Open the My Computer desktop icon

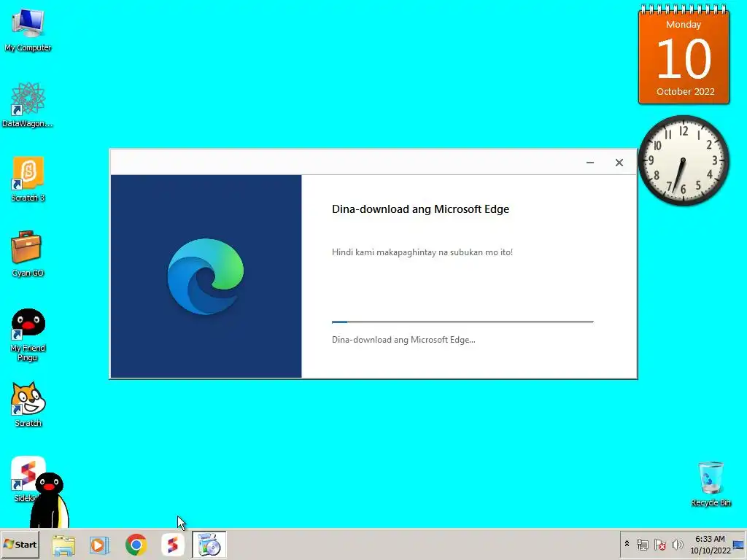(x=28, y=29)
